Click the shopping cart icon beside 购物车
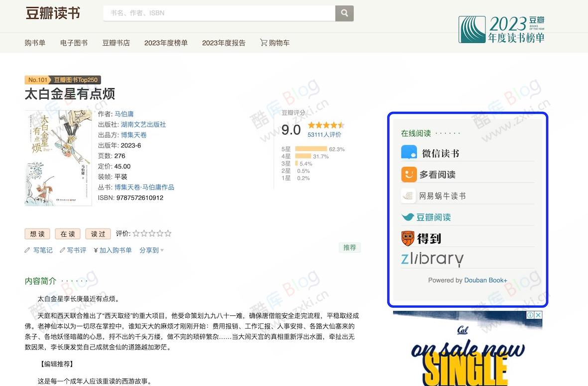Screen dimensions: 588x386 tap(262, 43)
